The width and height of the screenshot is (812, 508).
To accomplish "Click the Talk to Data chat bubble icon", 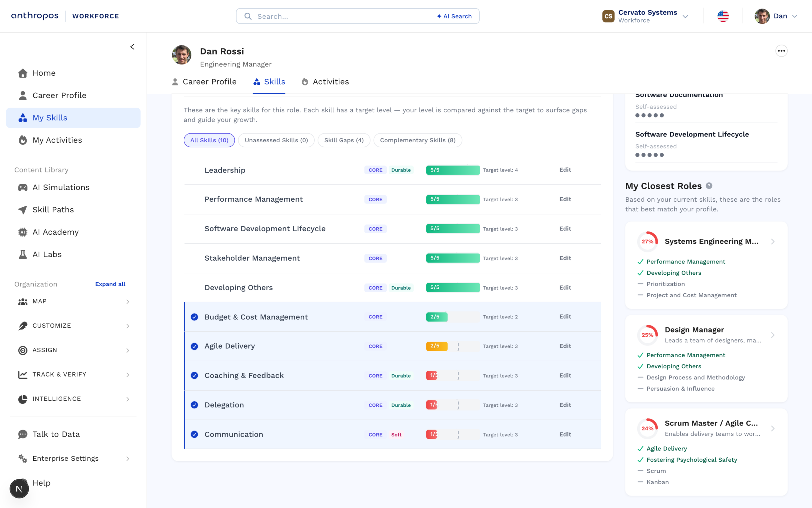I will point(23,434).
